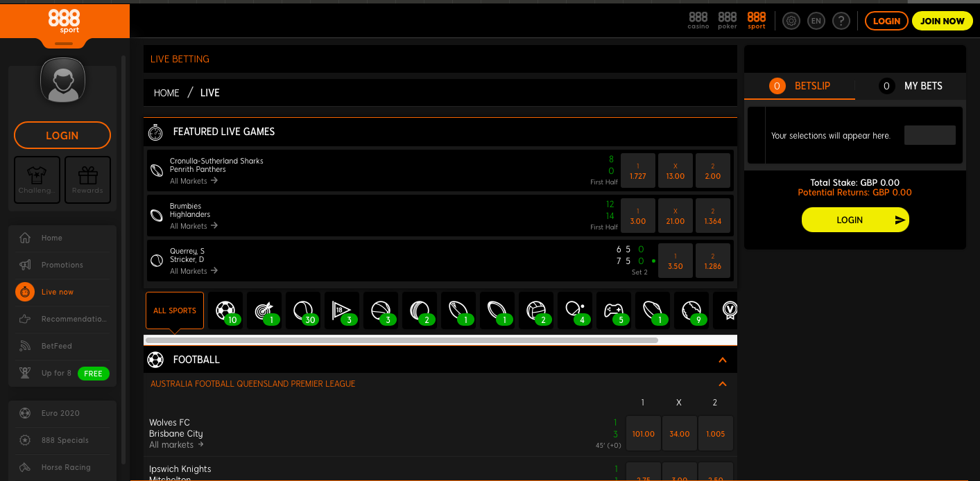Show table tennis live games icon

pos(575,311)
